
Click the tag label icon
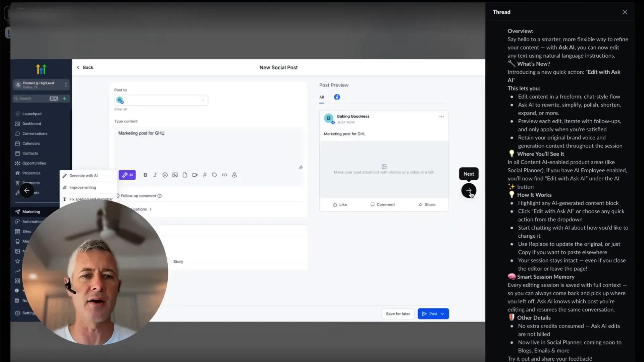(215, 175)
